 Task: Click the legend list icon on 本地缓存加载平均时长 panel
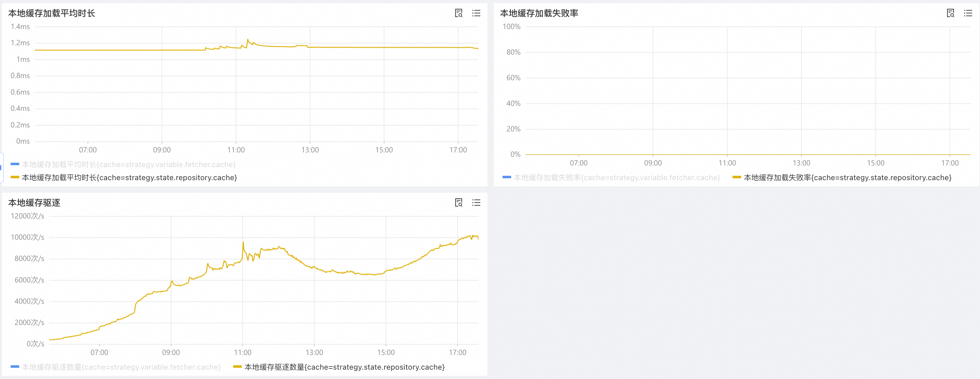(476, 13)
